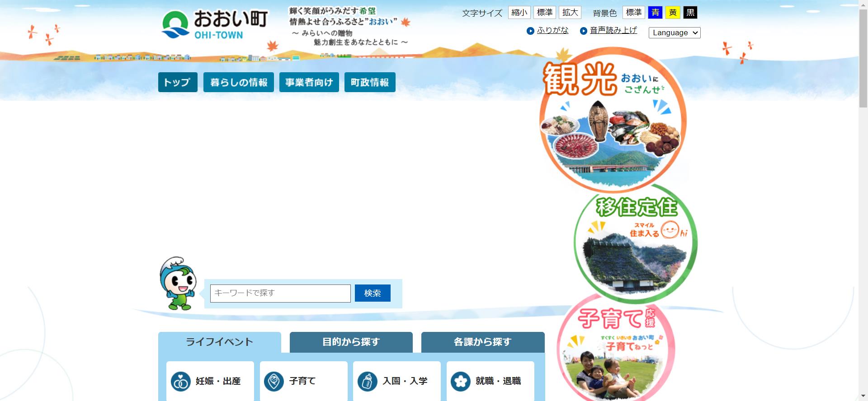Screen dimensions: 868x401
Task: Open the 暮らしの情報 menu
Action: [238, 82]
